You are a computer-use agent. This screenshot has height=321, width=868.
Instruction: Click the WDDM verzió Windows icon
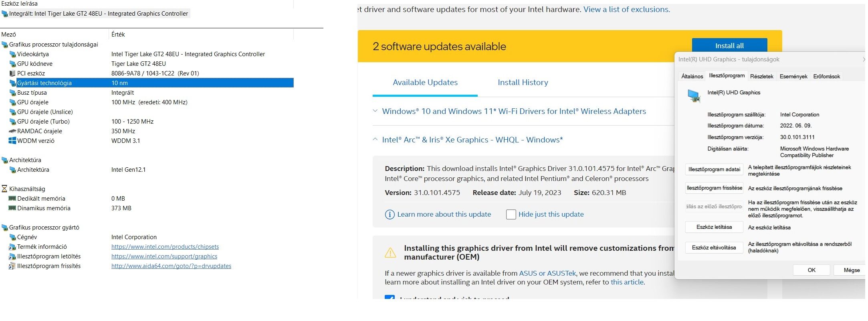coord(12,141)
